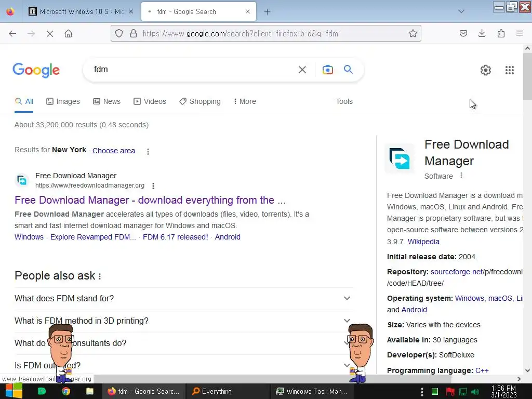Switch to Everything search window
Viewport: 532px width, 399px height.
(228, 391)
